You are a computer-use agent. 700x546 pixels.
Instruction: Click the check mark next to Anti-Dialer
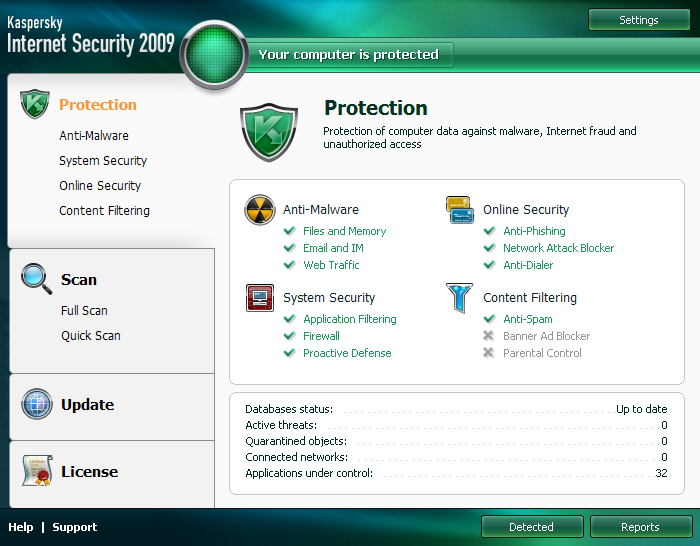[490, 265]
